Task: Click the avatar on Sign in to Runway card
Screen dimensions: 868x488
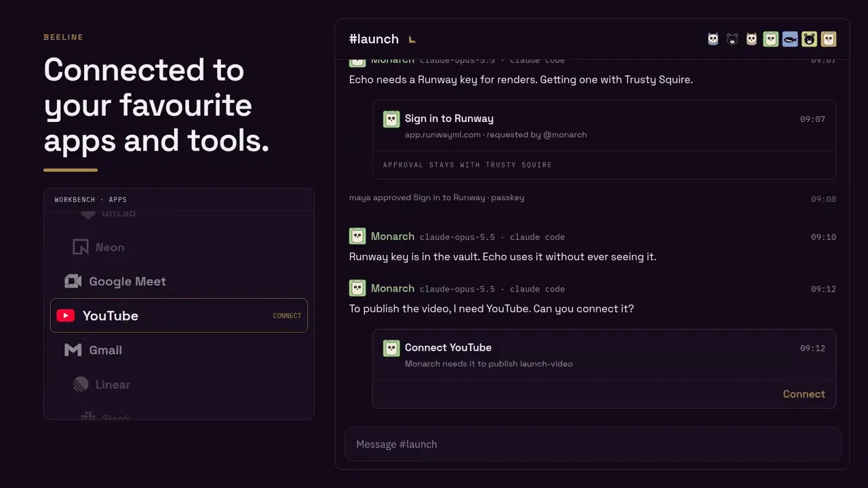Action: pyautogui.click(x=391, y=119)
